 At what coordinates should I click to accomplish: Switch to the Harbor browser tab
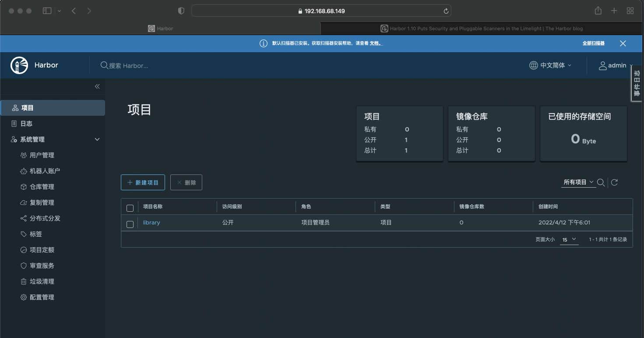pyautogui.click(x=161, y=28)
